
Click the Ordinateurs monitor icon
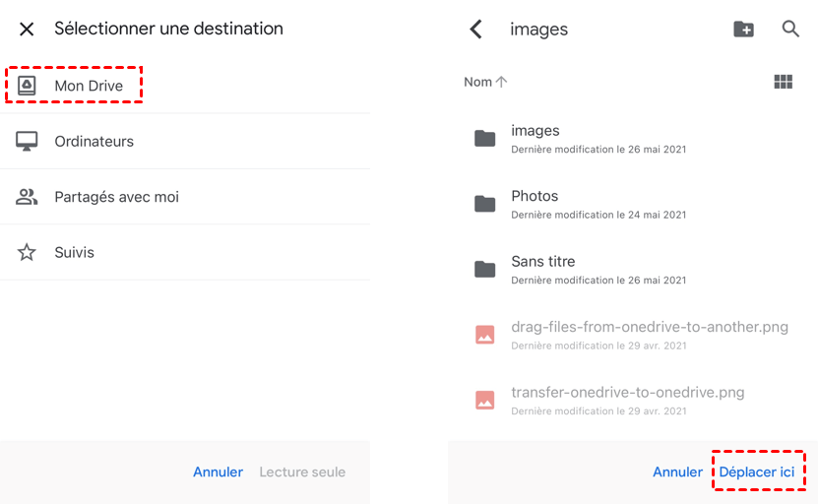[x=27, y=141]
